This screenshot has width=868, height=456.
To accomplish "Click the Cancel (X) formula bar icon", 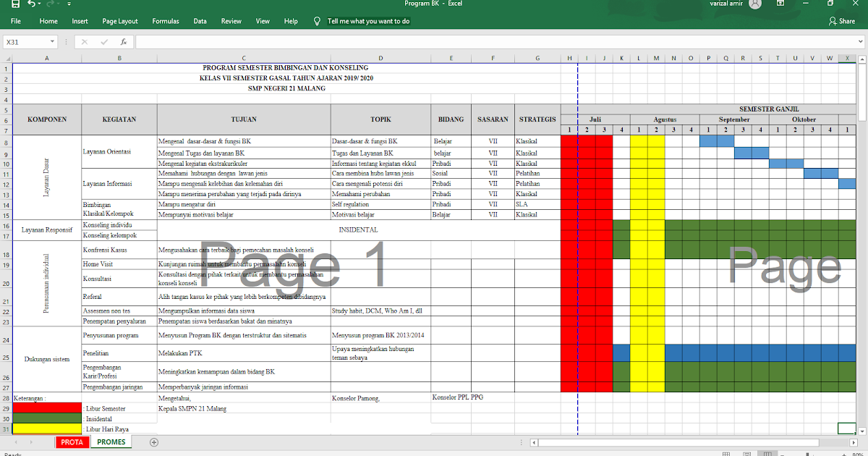I will coord(85,42).
